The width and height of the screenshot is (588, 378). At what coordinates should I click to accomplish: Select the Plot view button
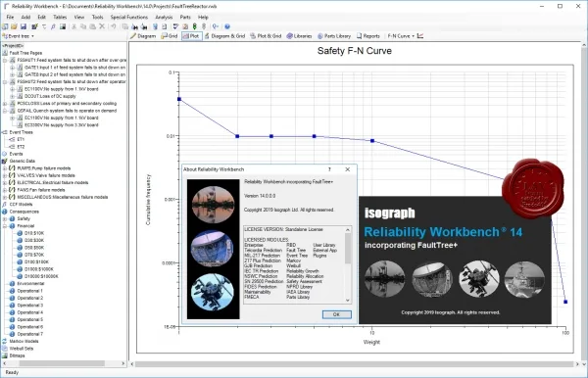pos(192,36)
